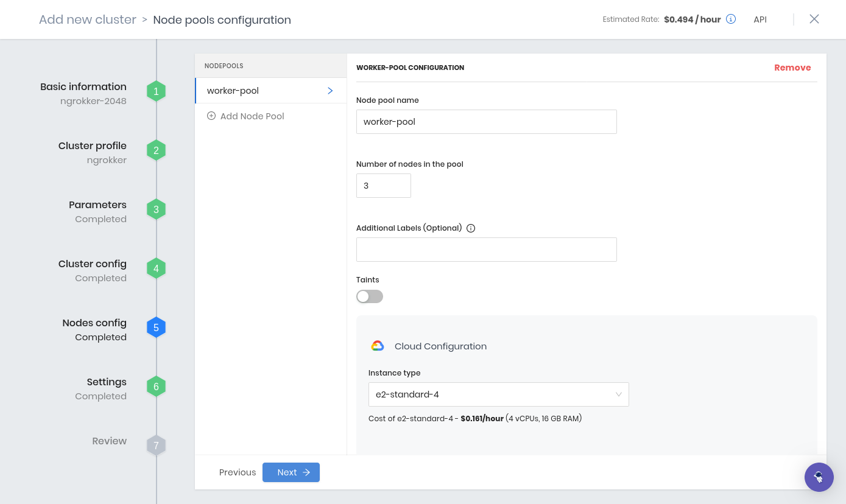Click the Next button

coord(291,472)
